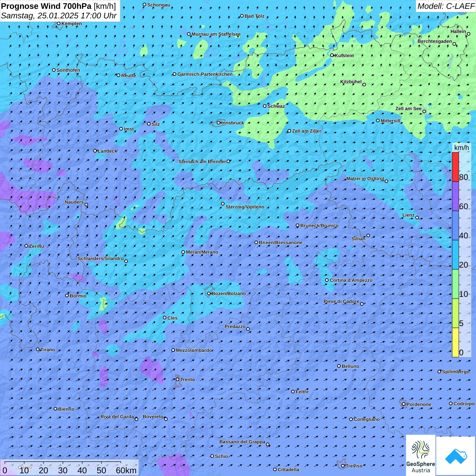Click the 'Cortina d'Ampezzo' label
Image resolution: width=476 pixels, height=476 pixels.
[x=351, y=280]
